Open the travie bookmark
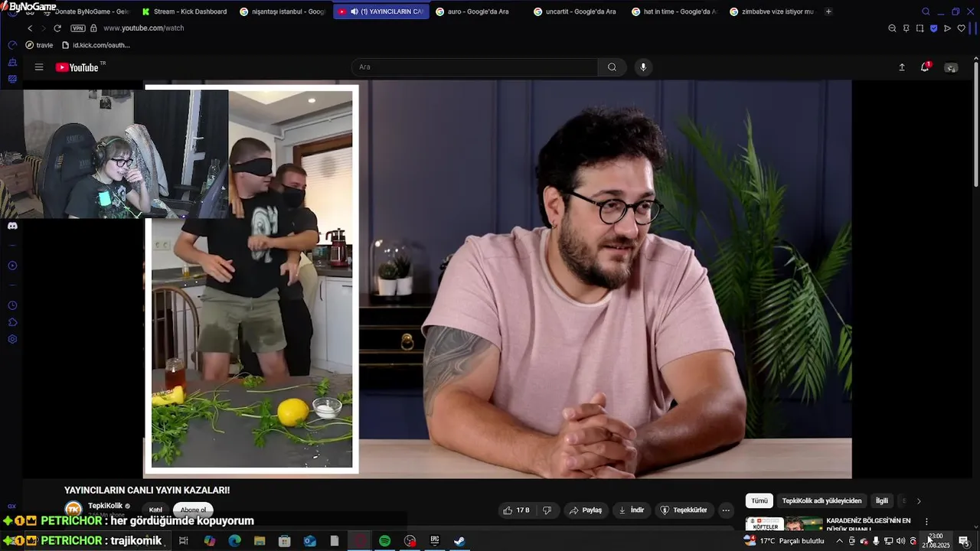 pos(39,45)
